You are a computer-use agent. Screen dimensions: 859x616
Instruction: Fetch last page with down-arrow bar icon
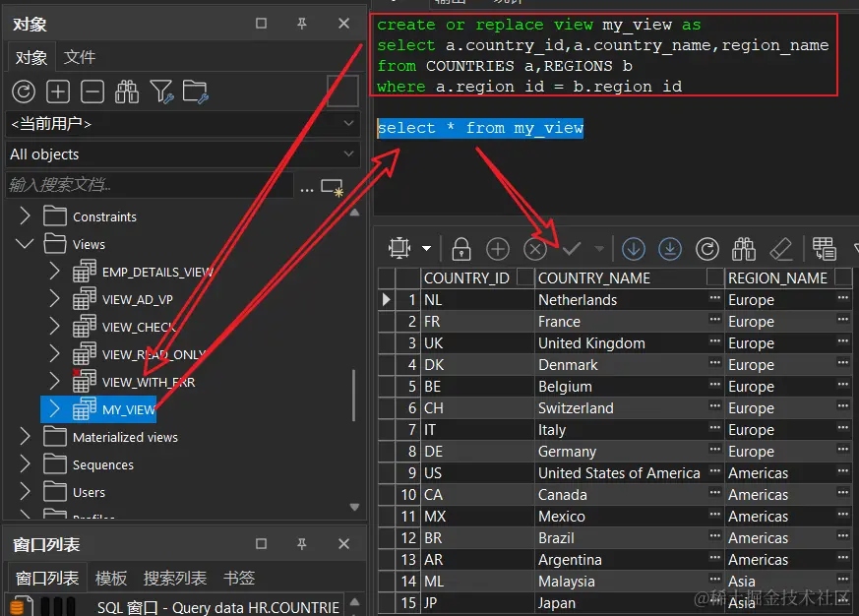pyautogui.click(x=670, y=249)
